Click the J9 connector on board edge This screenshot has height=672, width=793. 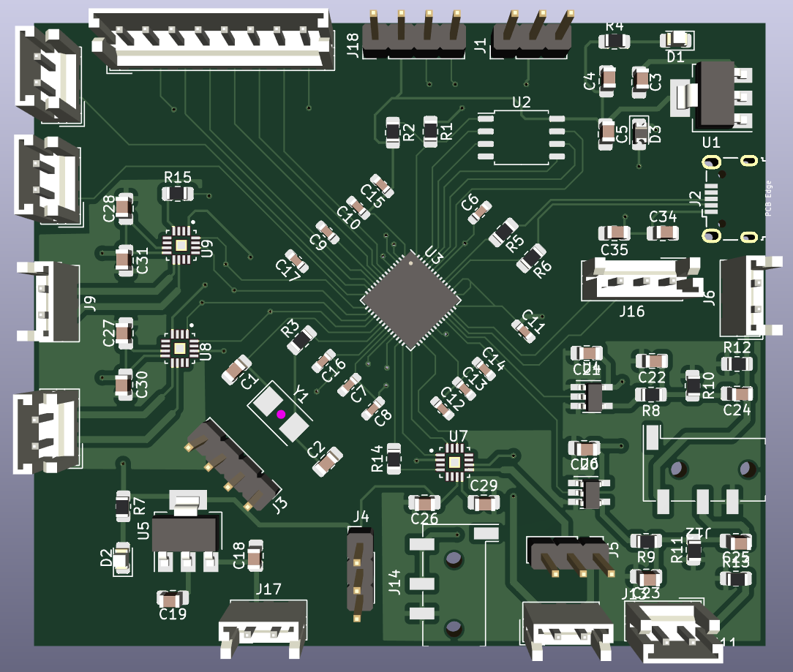coord(48,301)
